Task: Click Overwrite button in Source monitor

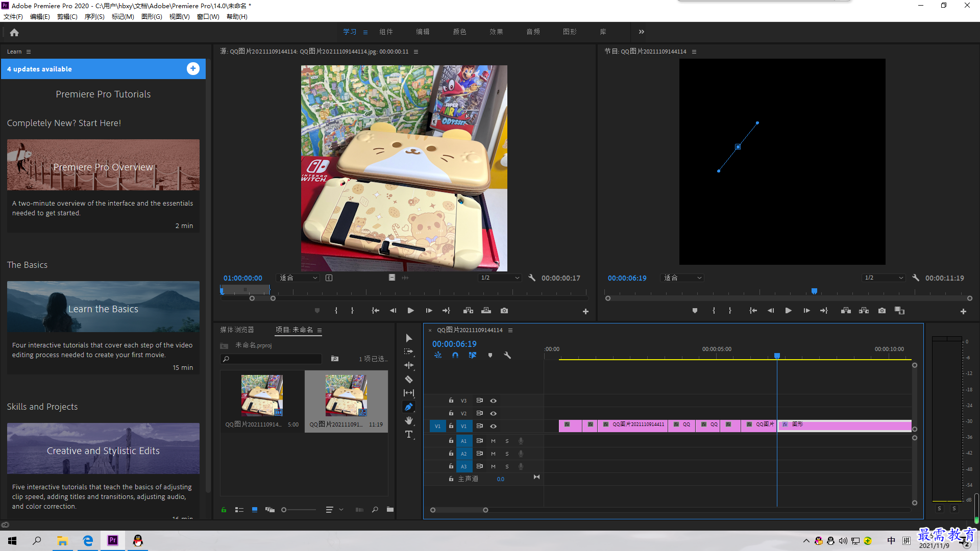Action: click(x=486, y=311)
